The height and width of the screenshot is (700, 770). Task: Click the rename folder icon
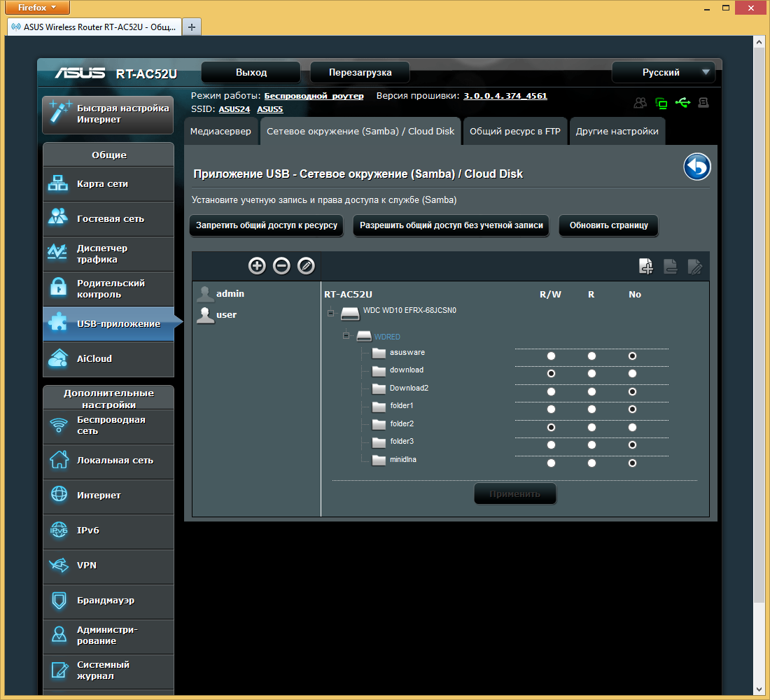click(695, 266)
